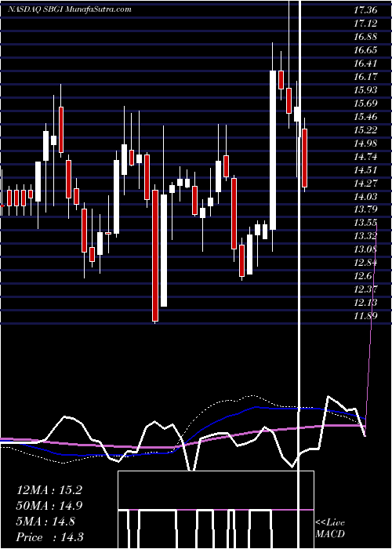
Task: Click the 12.84 axis label
Action: tap(365, 263)
